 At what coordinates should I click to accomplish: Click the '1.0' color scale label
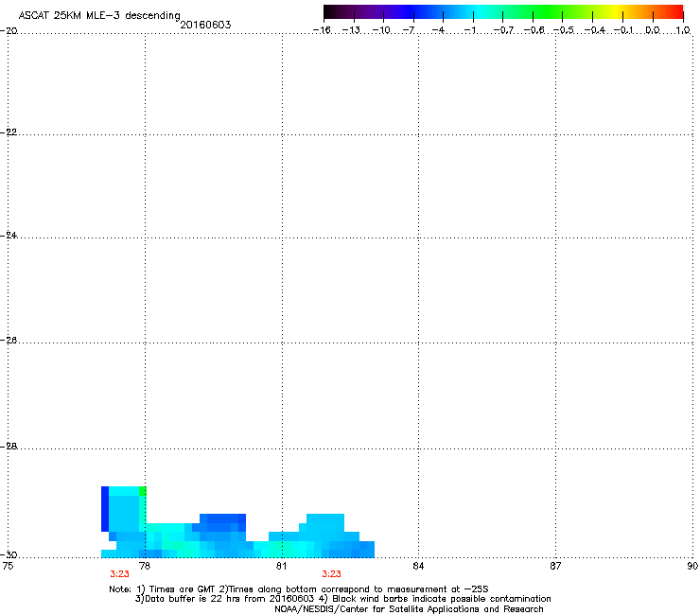coord(683,30)
